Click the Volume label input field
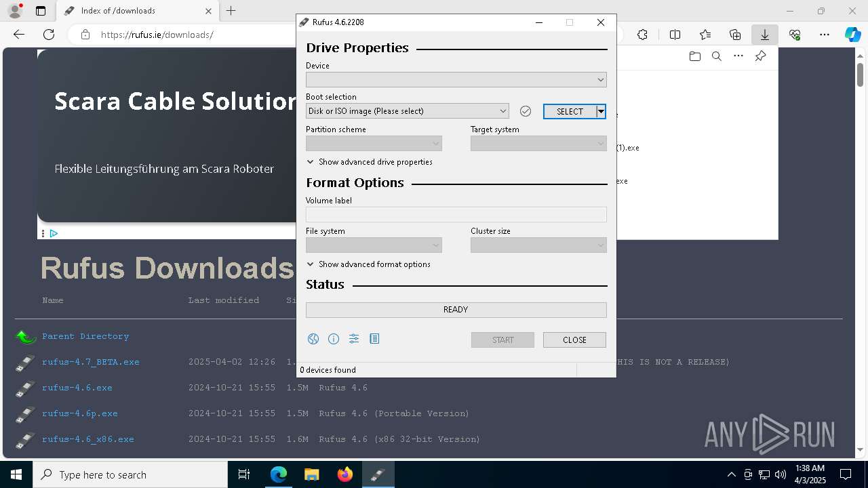This screenshot has width=868, height=488. pyautogui.click(x=456, y=215)
